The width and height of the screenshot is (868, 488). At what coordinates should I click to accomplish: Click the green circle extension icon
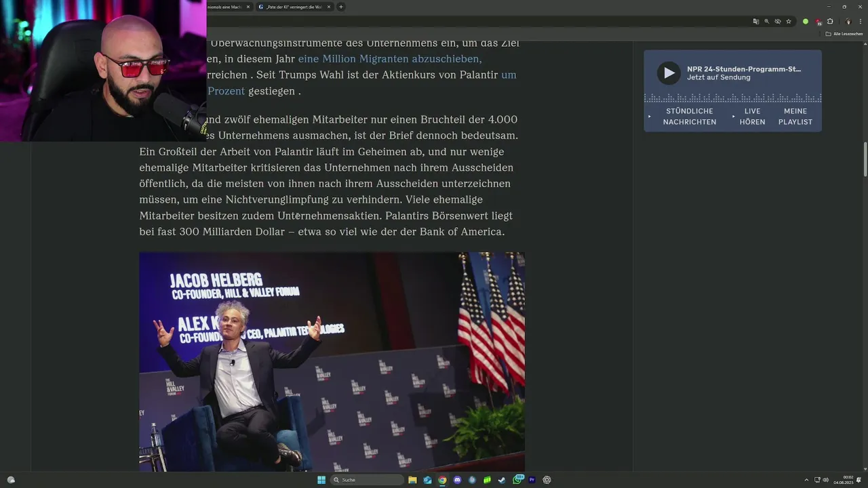(x=806, y=22)
